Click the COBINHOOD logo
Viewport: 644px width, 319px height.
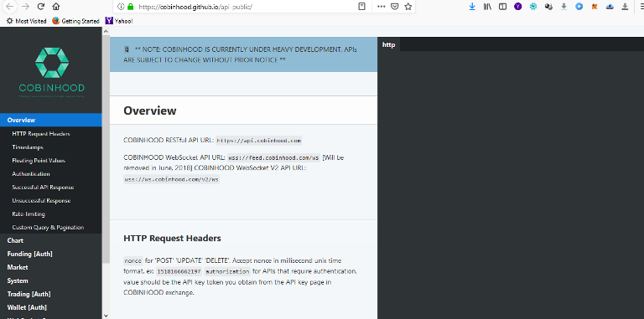point(52,73)
